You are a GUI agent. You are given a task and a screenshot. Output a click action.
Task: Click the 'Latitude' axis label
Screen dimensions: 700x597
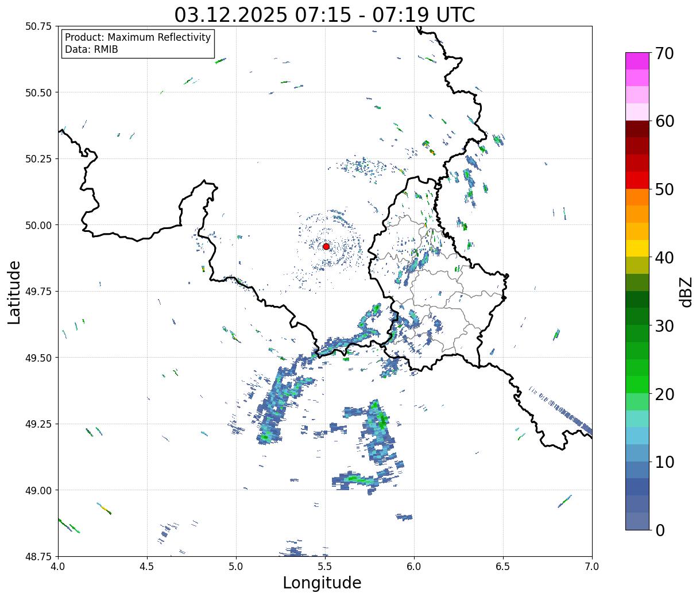click(14, 292)
